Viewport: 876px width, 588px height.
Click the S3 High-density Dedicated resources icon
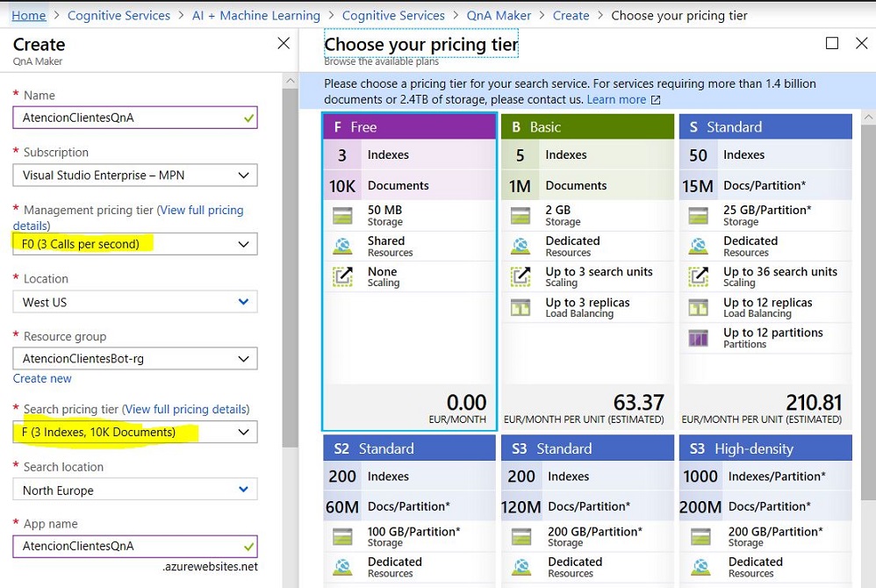pyautogui.click(x=700, y=567)
